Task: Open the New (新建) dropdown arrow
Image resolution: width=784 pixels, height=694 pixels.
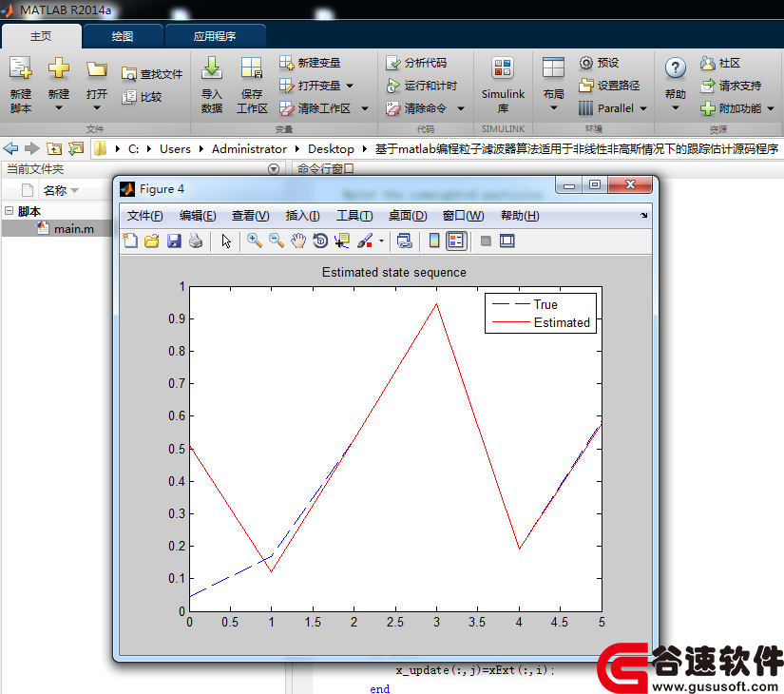Action: (x=59, y=107)
